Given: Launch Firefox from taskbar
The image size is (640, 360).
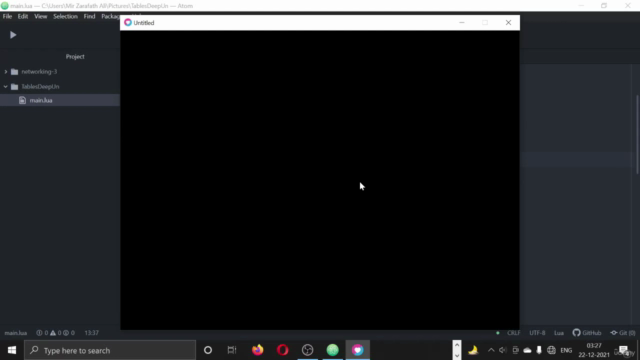Looking at the screenshot, I should (x=258, y=350).
